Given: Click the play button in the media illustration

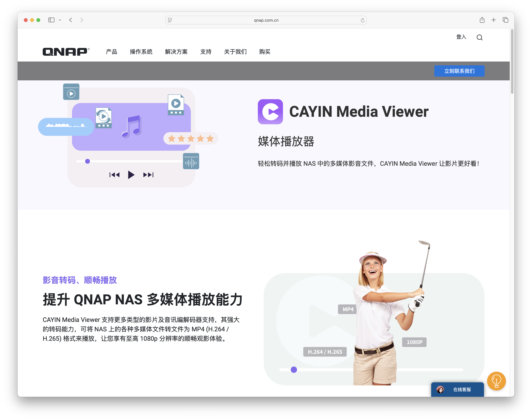Looking at the screenshot, I should (131, 175).
